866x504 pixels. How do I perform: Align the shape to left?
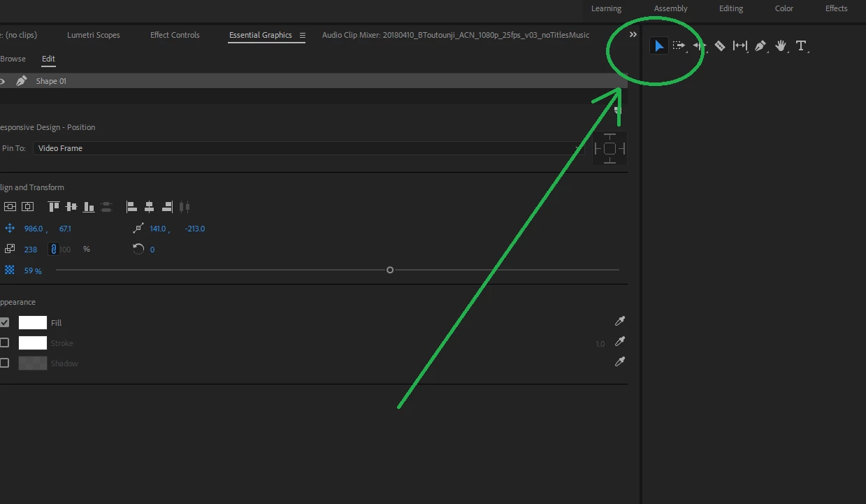point(132,207)
